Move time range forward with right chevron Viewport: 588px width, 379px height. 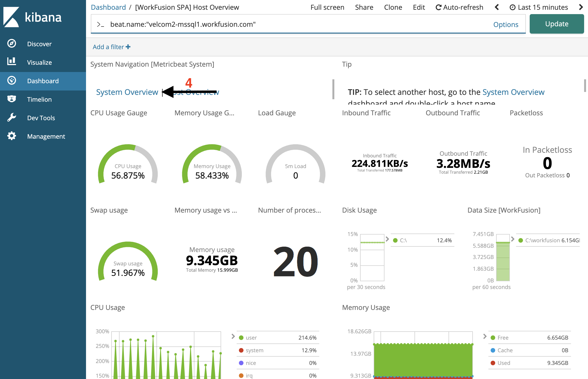[x=581, y=7]
